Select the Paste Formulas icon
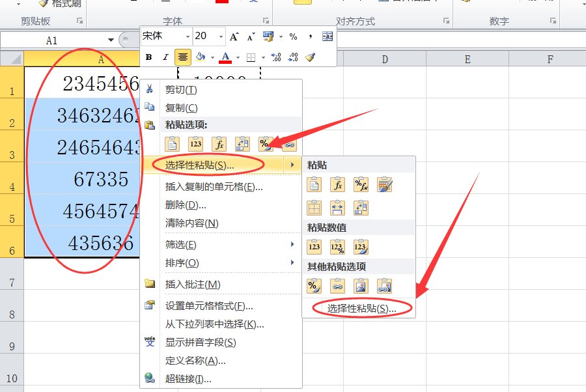 (337, 184)
